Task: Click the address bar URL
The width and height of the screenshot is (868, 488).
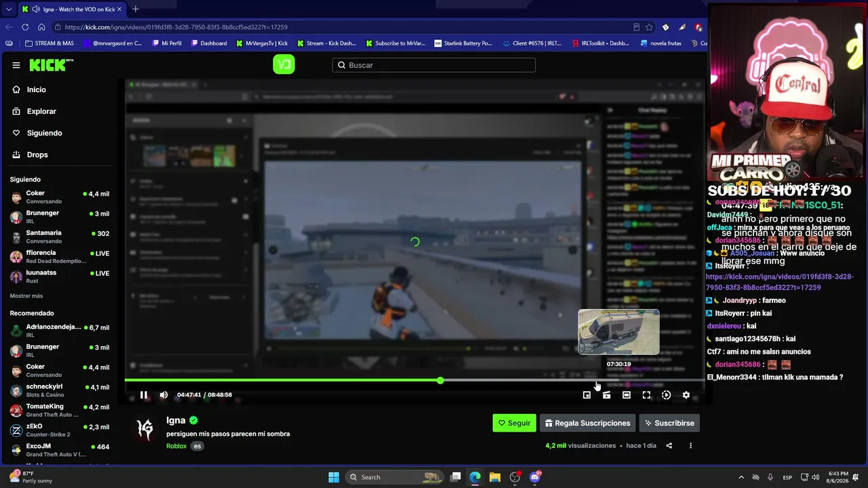Action: [176, 27]
